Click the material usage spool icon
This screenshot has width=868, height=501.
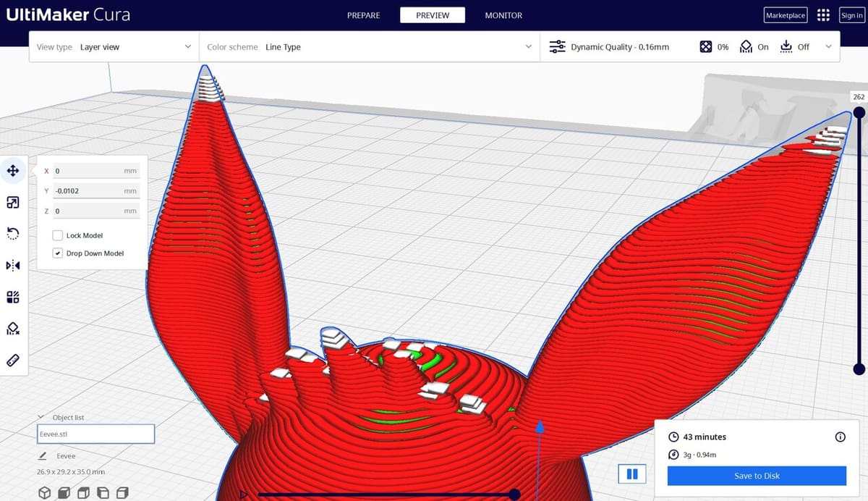coord(673,455)
